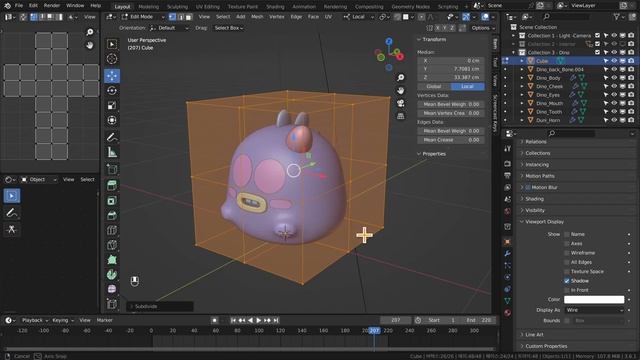Select the Move tool in the viewport toolbar
Viewport: 640px width, 360px height.
coord(112,76)
